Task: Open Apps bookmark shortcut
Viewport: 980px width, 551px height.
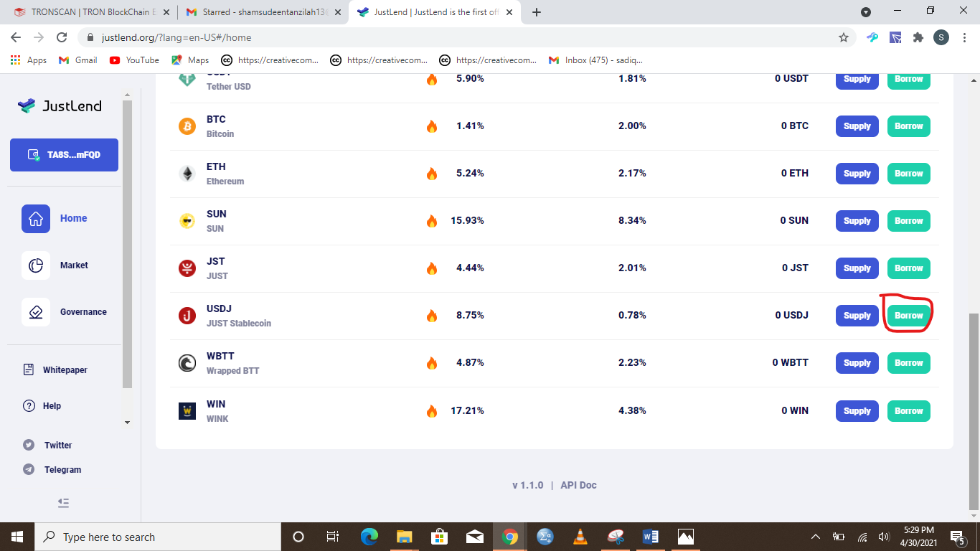Action: (x=29, y=60)
